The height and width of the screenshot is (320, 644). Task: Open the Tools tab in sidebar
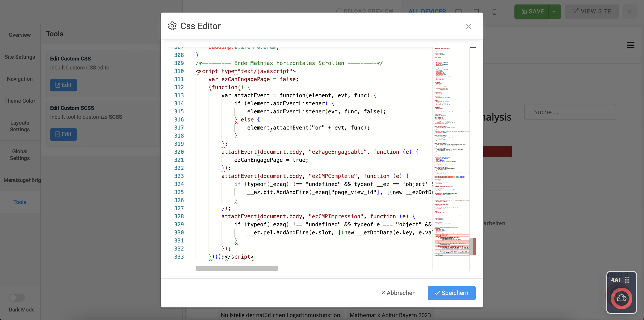pos(20,202)
